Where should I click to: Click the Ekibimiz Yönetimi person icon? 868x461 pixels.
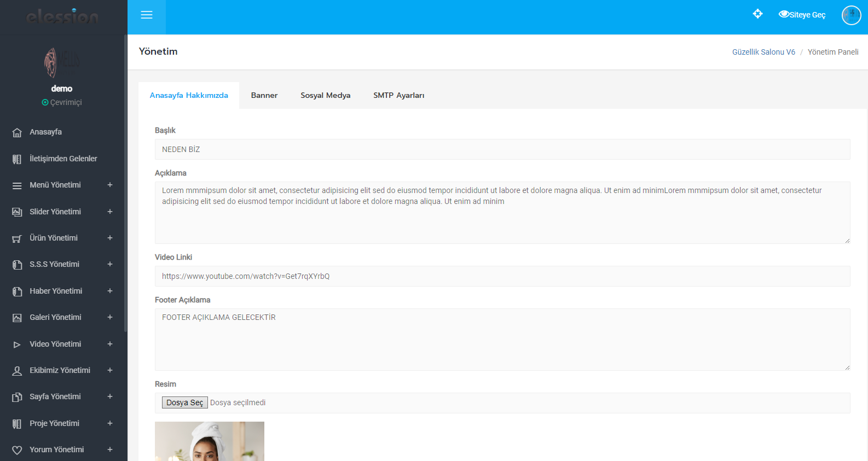click(17, 371)
